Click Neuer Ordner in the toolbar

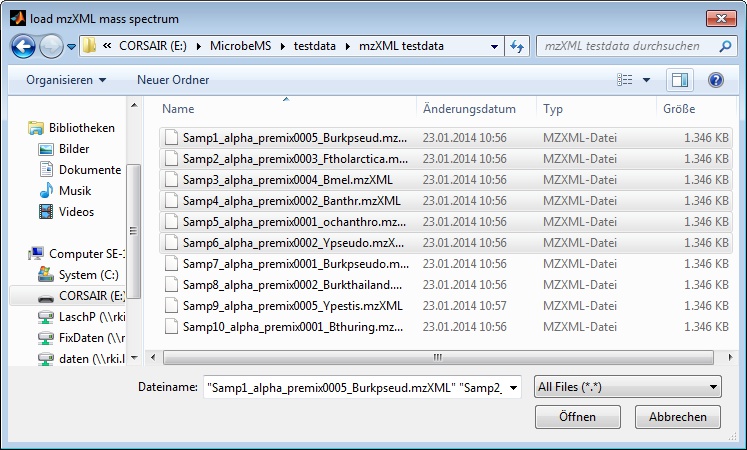point(173,80)
